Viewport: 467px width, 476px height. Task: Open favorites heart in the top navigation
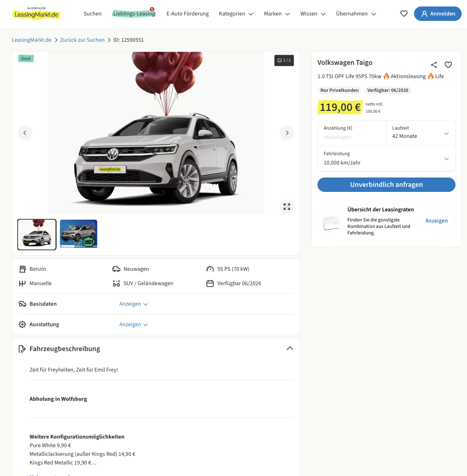pyautogui.click(x=404, y=14)
